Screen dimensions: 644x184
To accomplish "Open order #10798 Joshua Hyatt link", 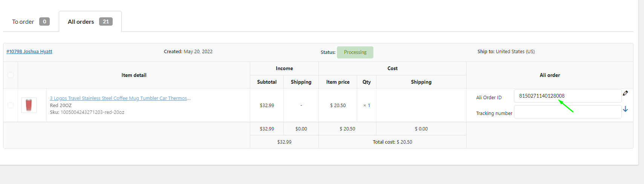I will tap(29, 52).
